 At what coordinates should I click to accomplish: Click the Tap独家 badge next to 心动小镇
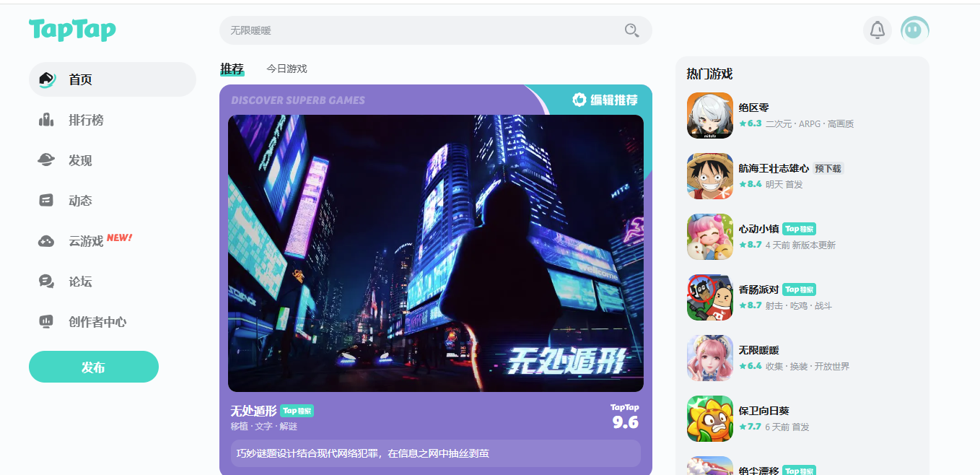800,229
